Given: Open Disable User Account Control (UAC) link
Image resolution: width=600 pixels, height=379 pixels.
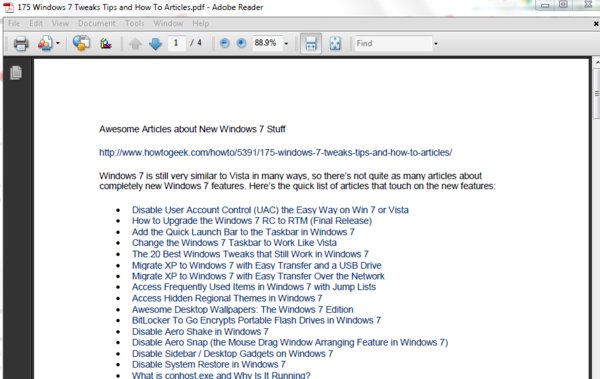Looking at the screenshot, I should tap(270, 210).
